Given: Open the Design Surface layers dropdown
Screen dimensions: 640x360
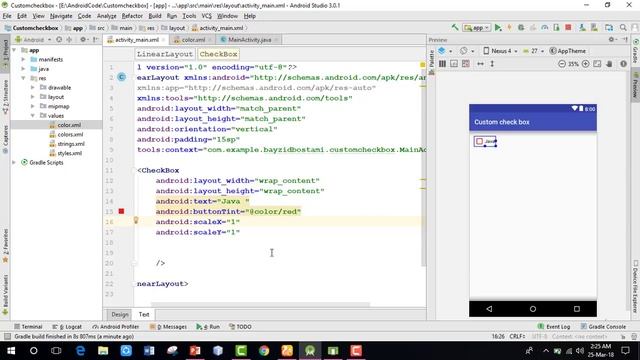Looking at the screenshot, I should point(445,51).
